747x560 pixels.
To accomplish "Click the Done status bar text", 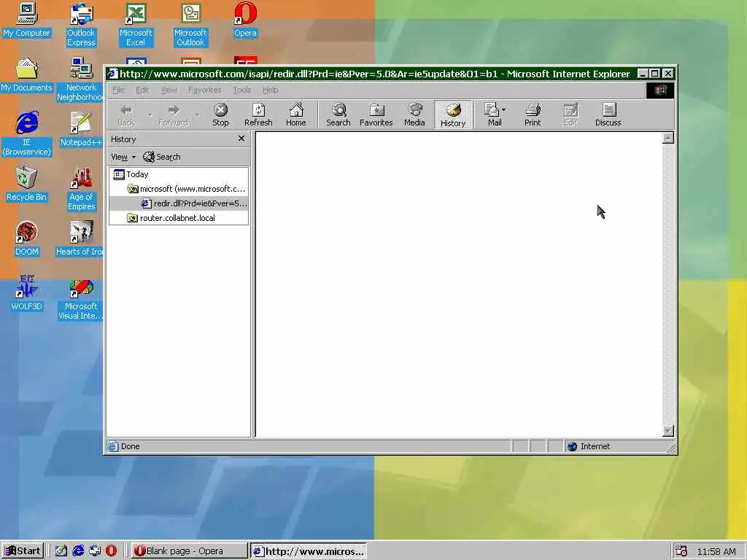I will (x=130, y=446).
